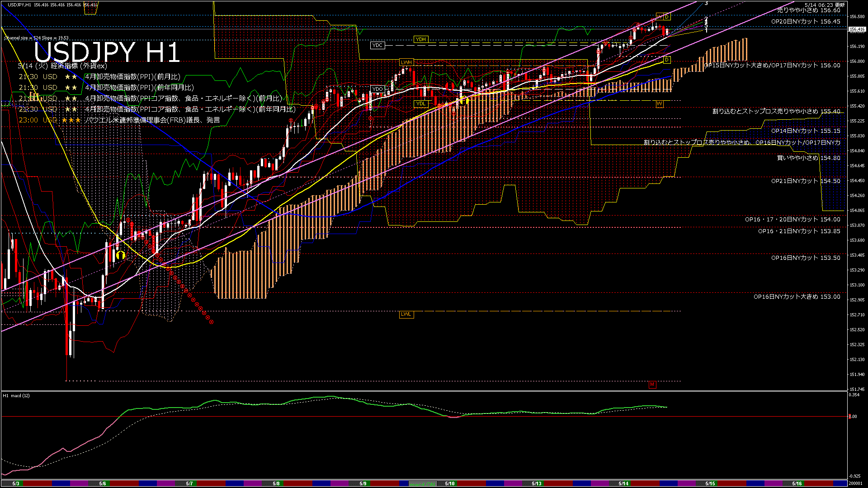Click the LWL last week low label
868x488 pixels.
pos(406,314)
